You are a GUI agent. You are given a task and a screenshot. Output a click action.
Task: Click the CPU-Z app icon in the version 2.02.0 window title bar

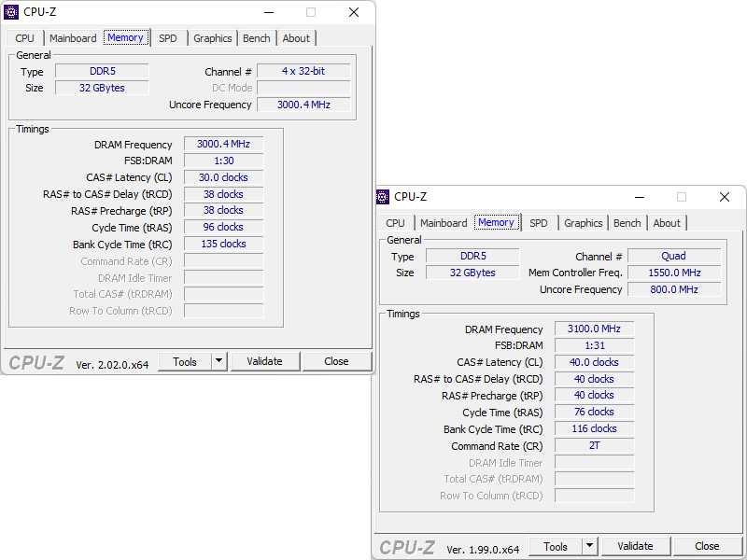pyautogui.click(x=11, y=12)
